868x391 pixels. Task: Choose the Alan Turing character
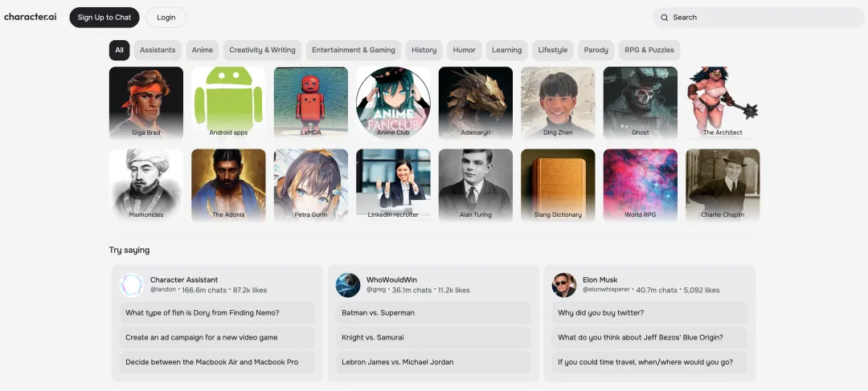pyautogui.click(x=476, y=185)
